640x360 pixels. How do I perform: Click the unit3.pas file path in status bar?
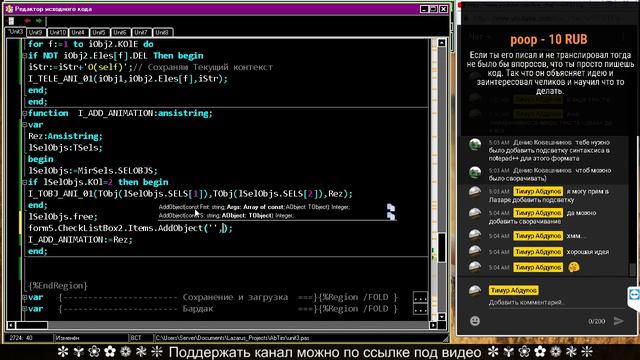click(x=232, y=338)
